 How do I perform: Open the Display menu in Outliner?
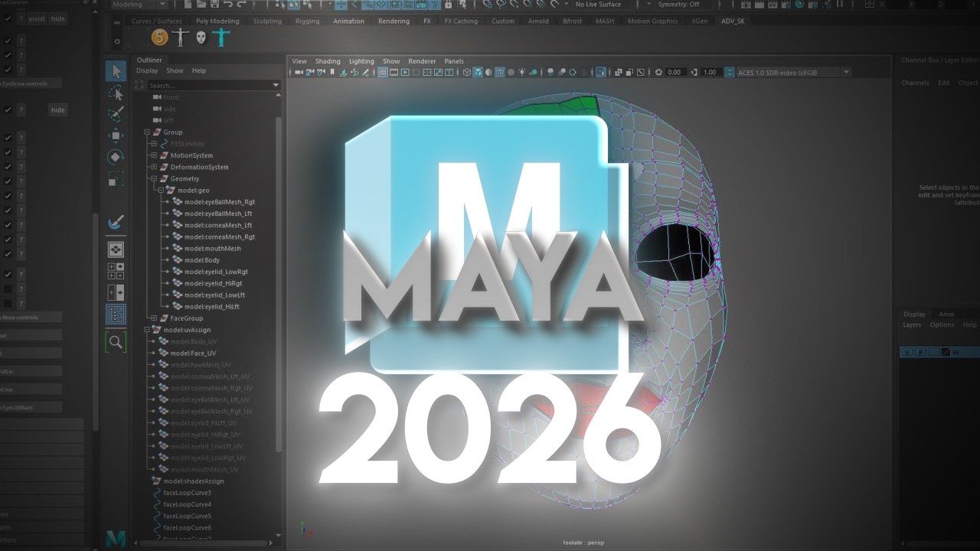[x=147, y=70]
